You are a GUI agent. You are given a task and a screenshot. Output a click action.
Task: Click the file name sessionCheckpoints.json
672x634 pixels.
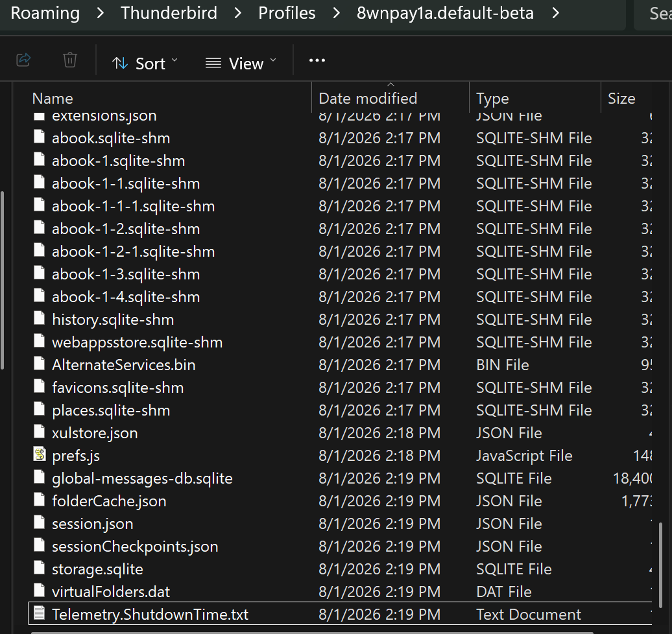(x=135, y=546)
